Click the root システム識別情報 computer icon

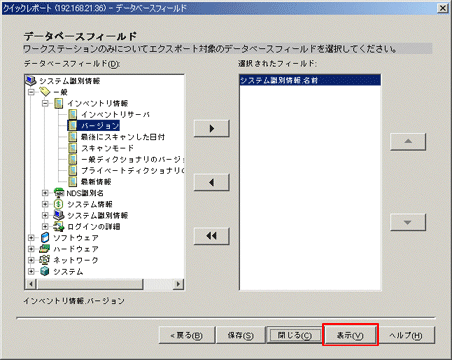tap(31, 80)
